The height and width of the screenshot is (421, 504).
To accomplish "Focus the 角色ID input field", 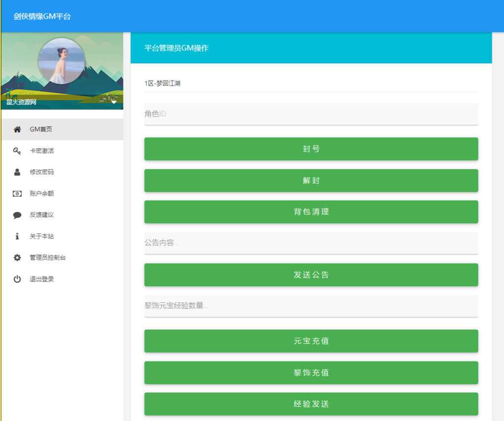I will [311, 114].
